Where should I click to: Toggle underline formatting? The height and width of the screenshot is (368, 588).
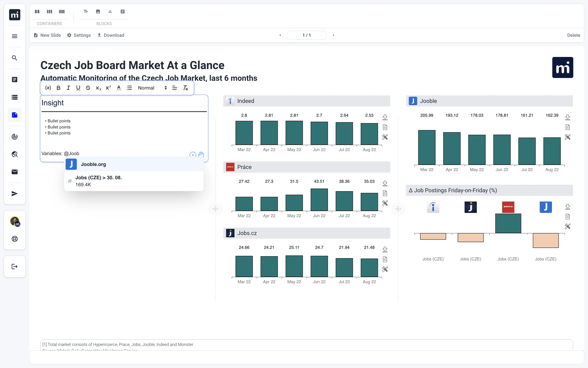(78, 88)
